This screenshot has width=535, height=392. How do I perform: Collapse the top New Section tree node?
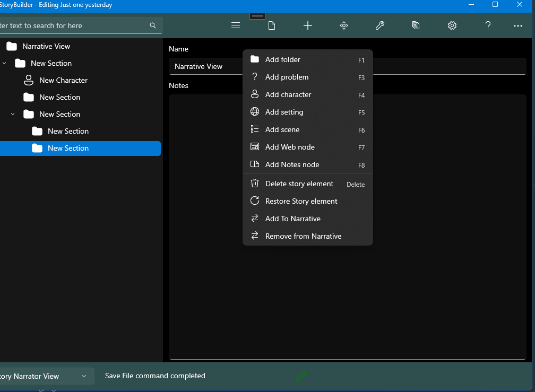point(4,63)
